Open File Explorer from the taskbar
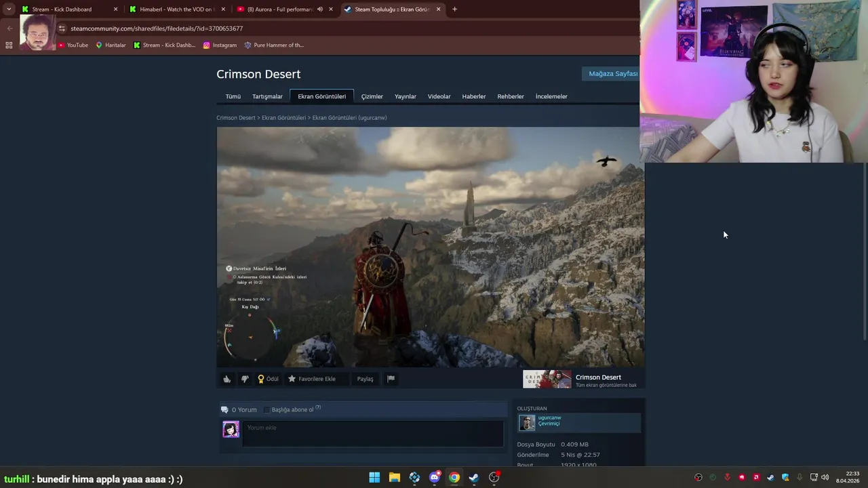The height and width of the screenshot is (488, 868). (395, 477)
